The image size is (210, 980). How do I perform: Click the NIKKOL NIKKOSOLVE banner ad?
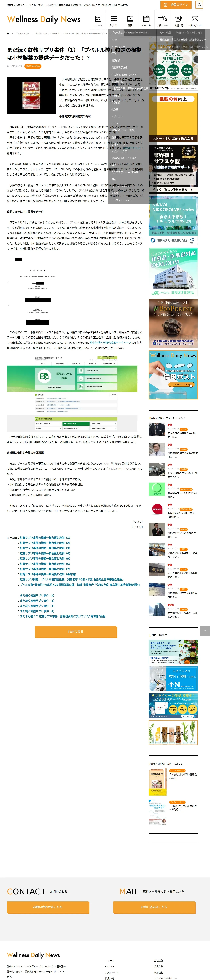[x=173, y=220]
